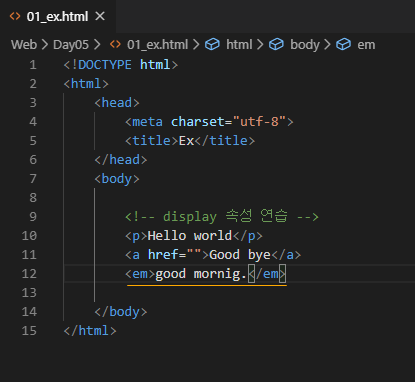
Task: Click the cube icon beside html breadcrumb
Action: 212,44
